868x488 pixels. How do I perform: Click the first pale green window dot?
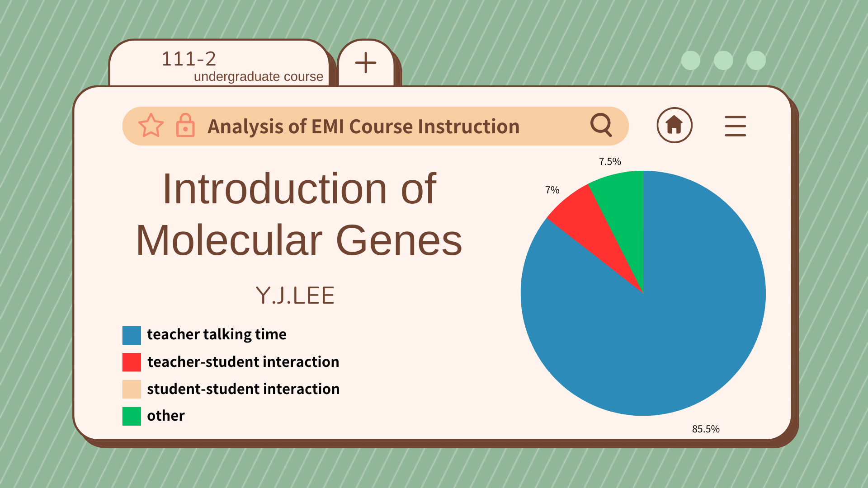[690, 61]
